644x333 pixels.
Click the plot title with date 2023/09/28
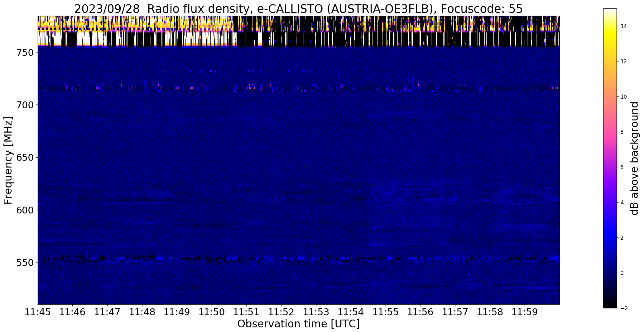[298, 9]
